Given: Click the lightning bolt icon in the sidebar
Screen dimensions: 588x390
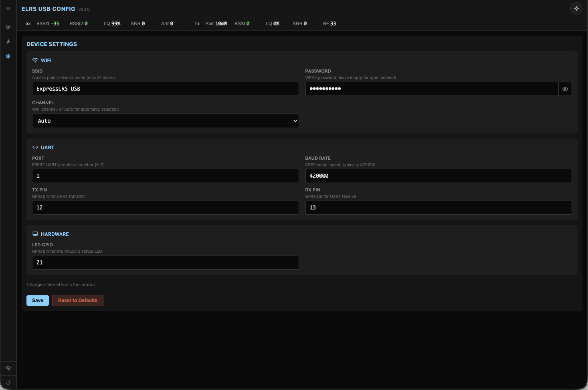Looking at the screenshot, I should pos(8,42).
